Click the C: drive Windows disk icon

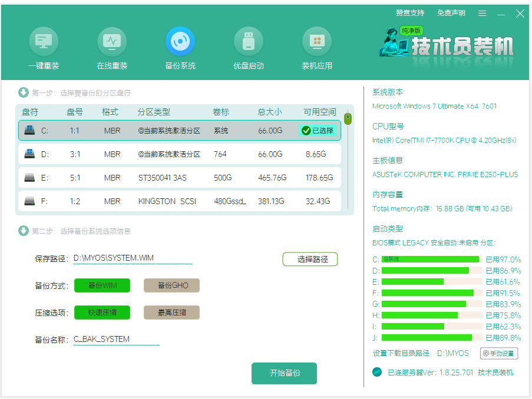tap(29, 130)
